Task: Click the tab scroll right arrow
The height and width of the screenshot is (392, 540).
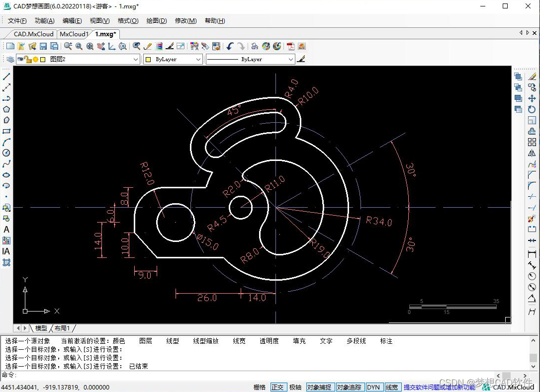Action: [528, 33]
